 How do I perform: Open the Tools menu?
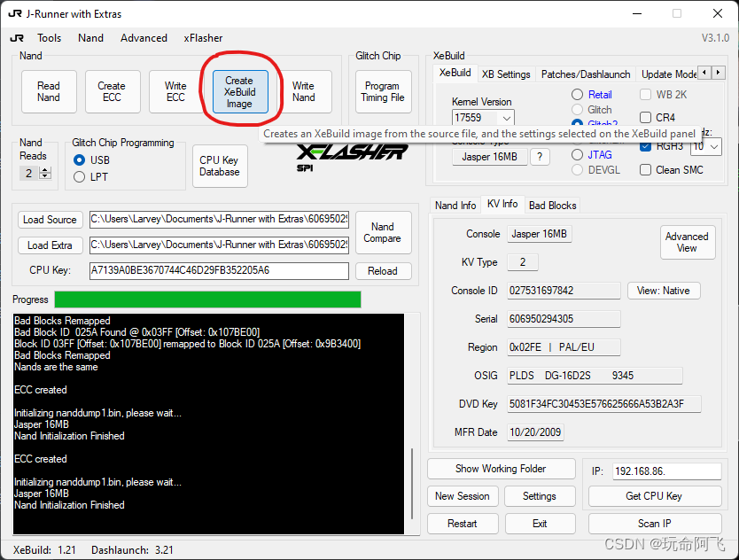[x=50, y=38]
